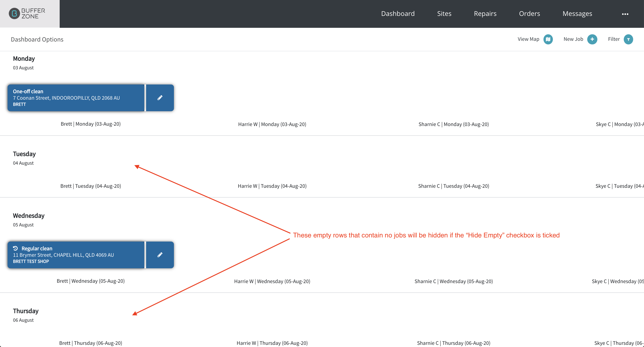This screenshot has height=347, width=644.
Task: Open the three-dot more menu
Action: (625, 14)
